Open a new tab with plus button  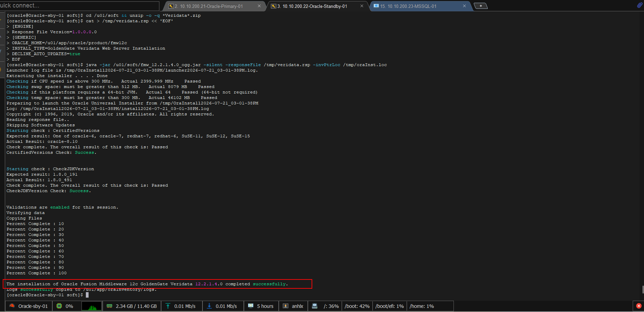tap(481, 6)
